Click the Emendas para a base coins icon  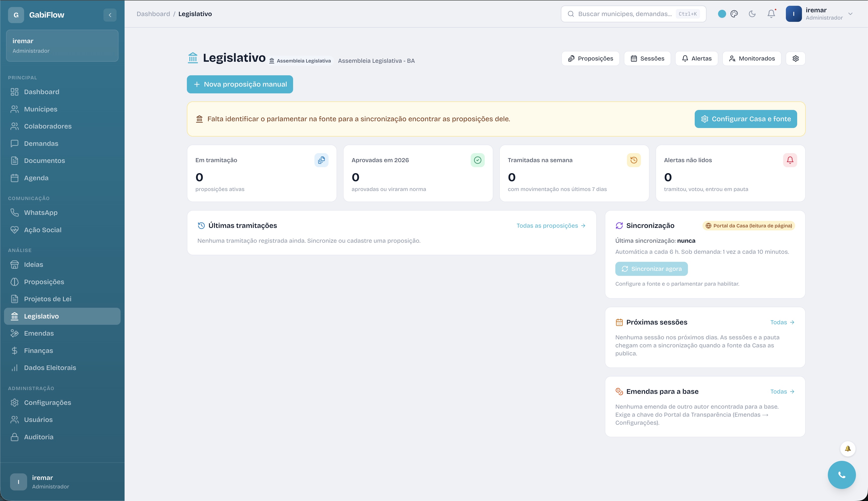pos(619,392)
